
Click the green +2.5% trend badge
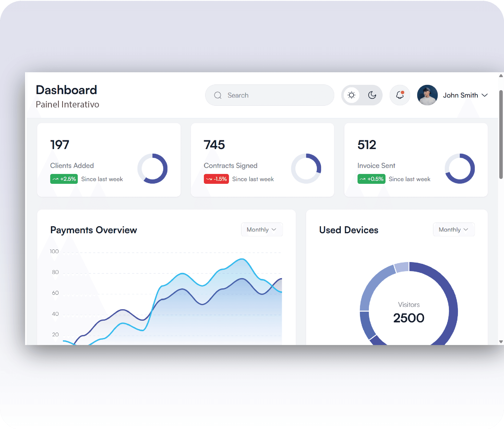click(64, 179)
